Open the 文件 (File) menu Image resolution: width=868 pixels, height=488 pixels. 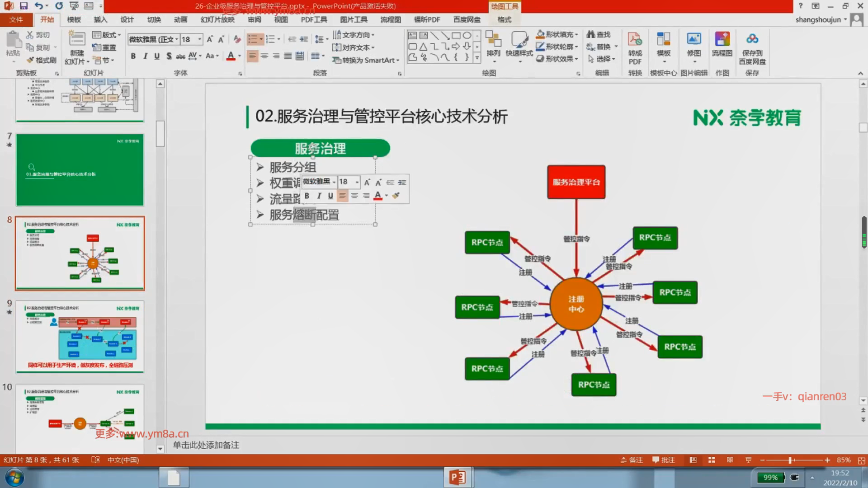[x=16, y=19]
